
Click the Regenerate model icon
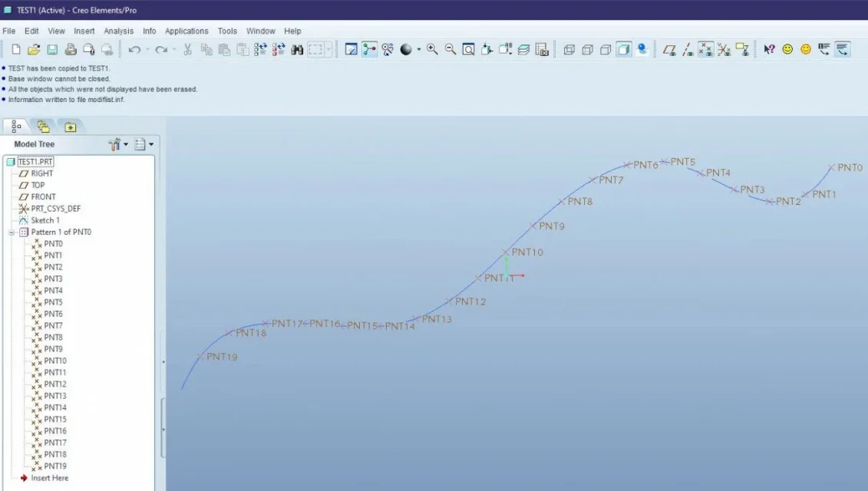click(260, 50)
